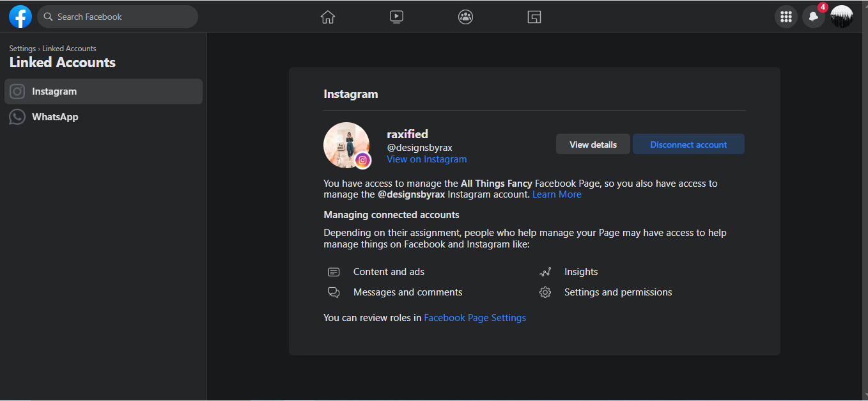The image size is (868, 401).
Task: Open the Groups icon in top bar
Action: [x=465, y=17]
